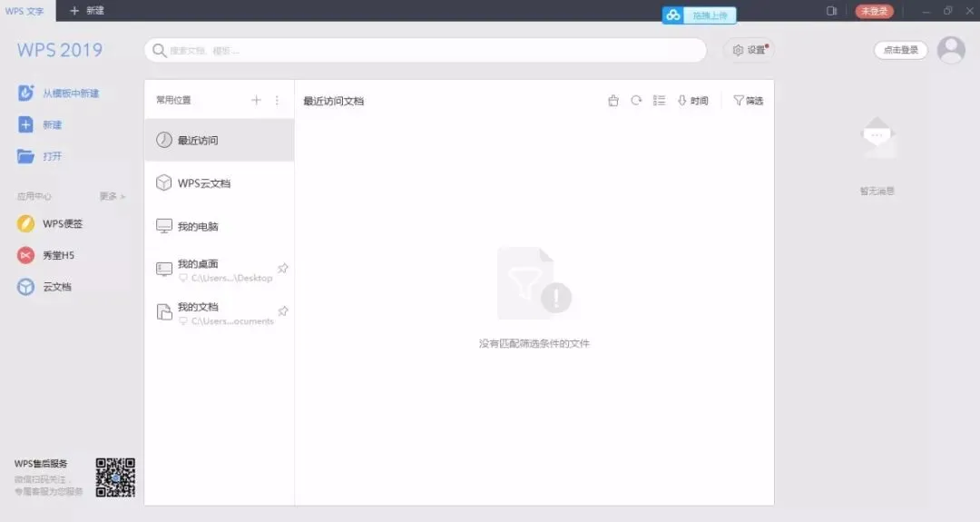Click the WPS售后服务 label
980x522 pixels.
(x=41, y=464)
